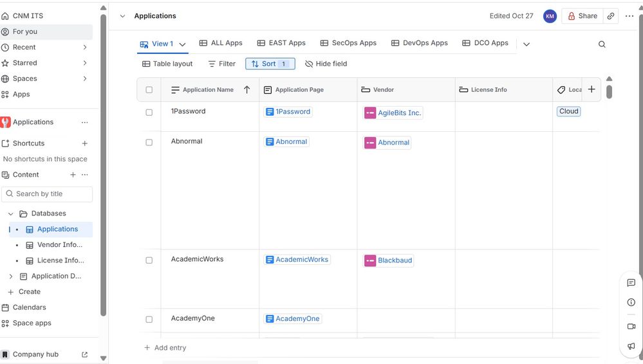This screenshot has height=364, width=643.
Task: Click ascending sort arrow on Application Name
Action: (x=247, y=90)
